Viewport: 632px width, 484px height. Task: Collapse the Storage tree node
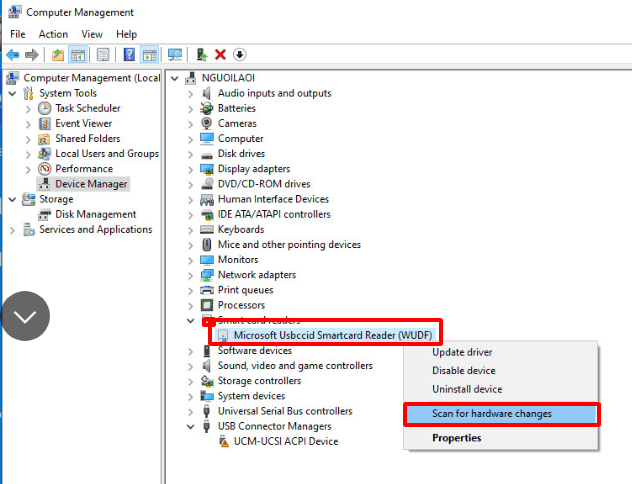(12, 199)
